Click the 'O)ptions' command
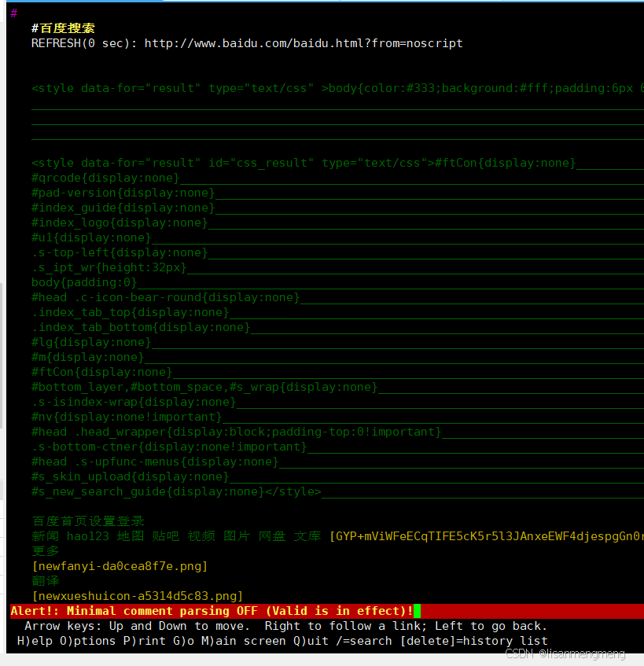The width and height of the screenshot is (644, 666). pos(88,641)
